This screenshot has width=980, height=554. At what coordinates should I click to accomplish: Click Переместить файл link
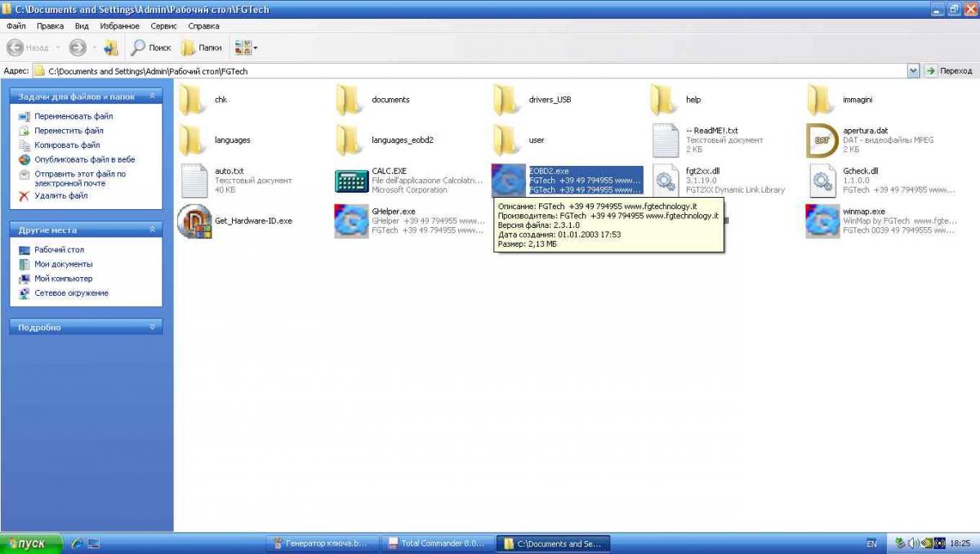point(69,131)
